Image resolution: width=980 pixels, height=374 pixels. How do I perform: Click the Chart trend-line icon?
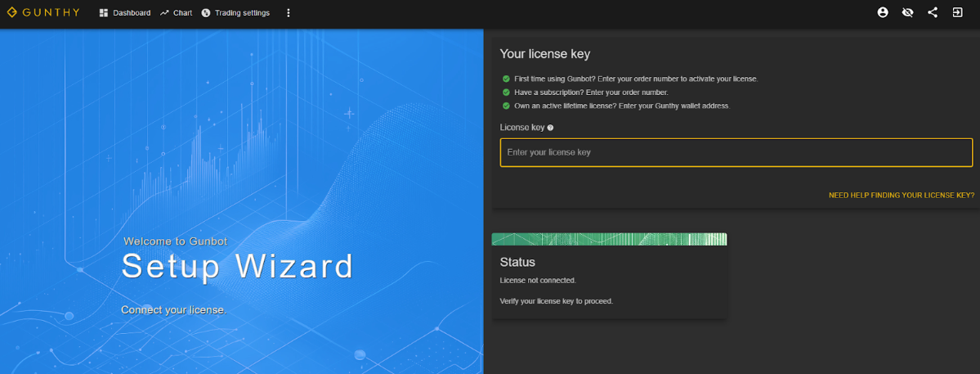point(164,12)
